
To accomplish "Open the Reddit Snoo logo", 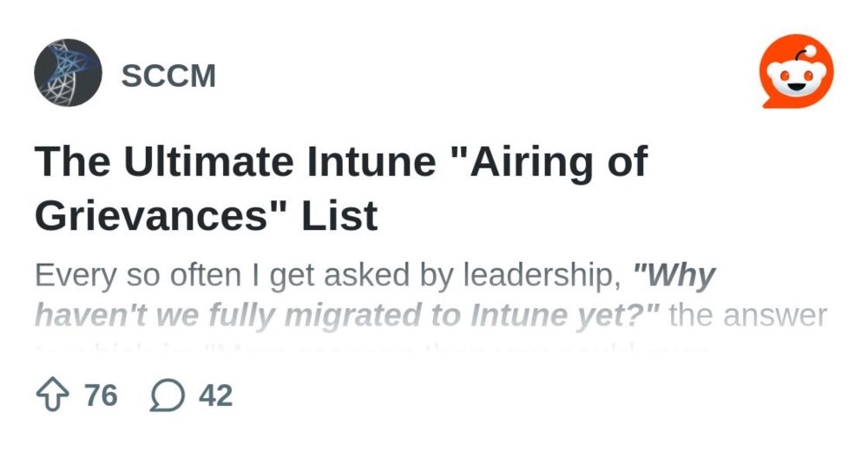I will click(796, 75).
